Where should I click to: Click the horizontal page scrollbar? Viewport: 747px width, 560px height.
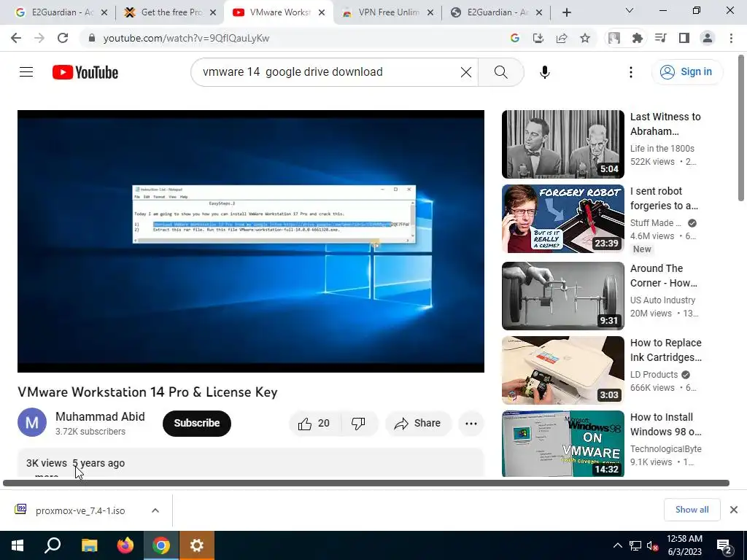tap(366, 483)
